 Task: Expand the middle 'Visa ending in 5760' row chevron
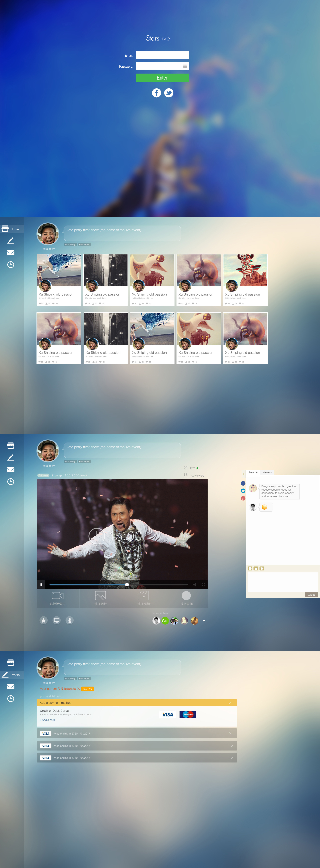231,746
